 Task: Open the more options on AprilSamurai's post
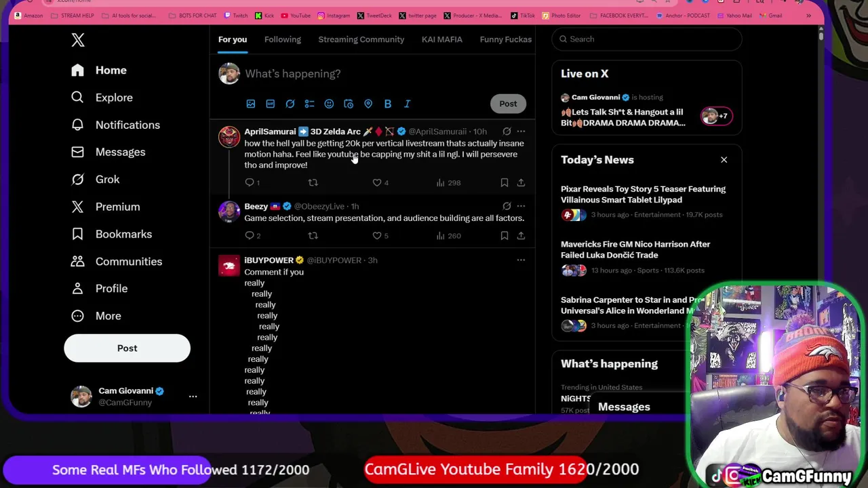[521, 131]
